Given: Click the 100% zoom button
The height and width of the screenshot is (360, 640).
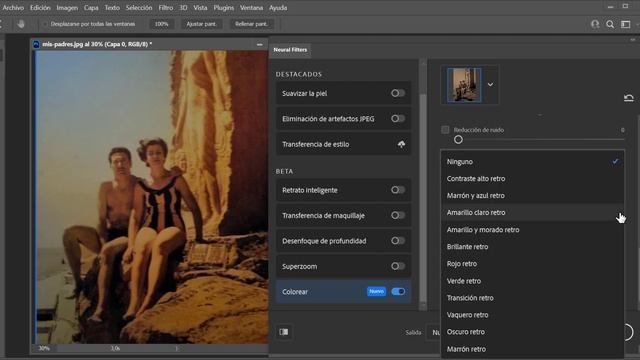Looking at the screenshot, I should pos(161,24).
